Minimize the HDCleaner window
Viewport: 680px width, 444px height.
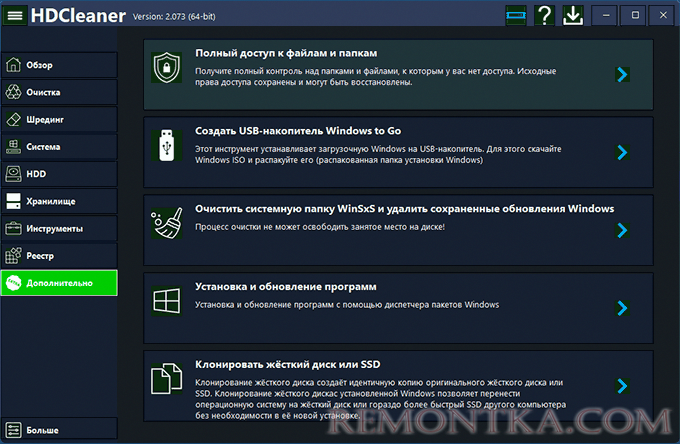pyautogui.click(x=606, y=16)
